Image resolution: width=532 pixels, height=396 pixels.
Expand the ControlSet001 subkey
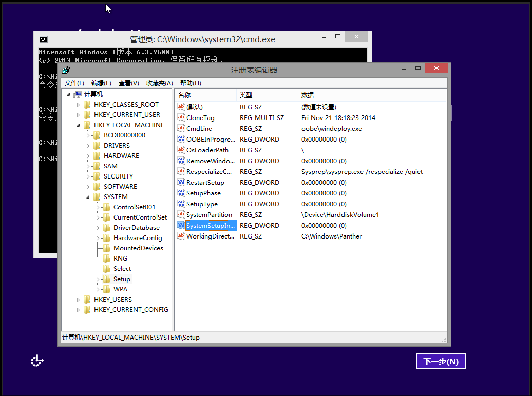coord(98,207)
